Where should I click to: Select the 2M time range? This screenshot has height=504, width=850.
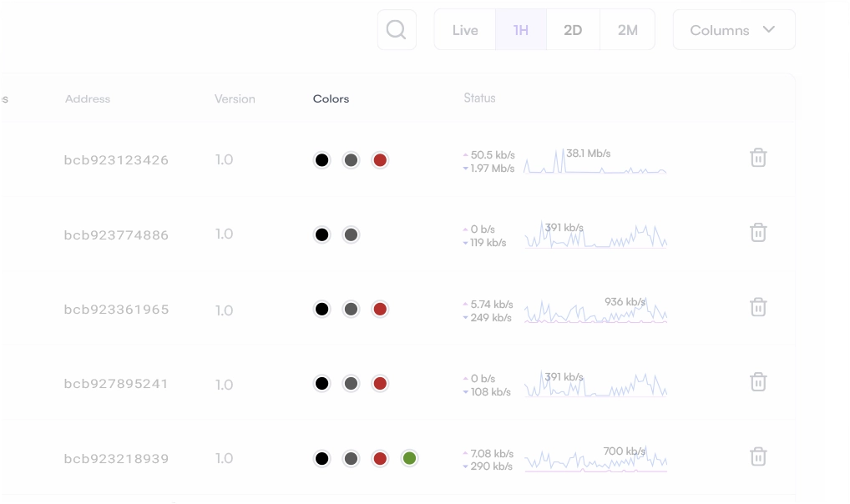click(x=627, y=29)
